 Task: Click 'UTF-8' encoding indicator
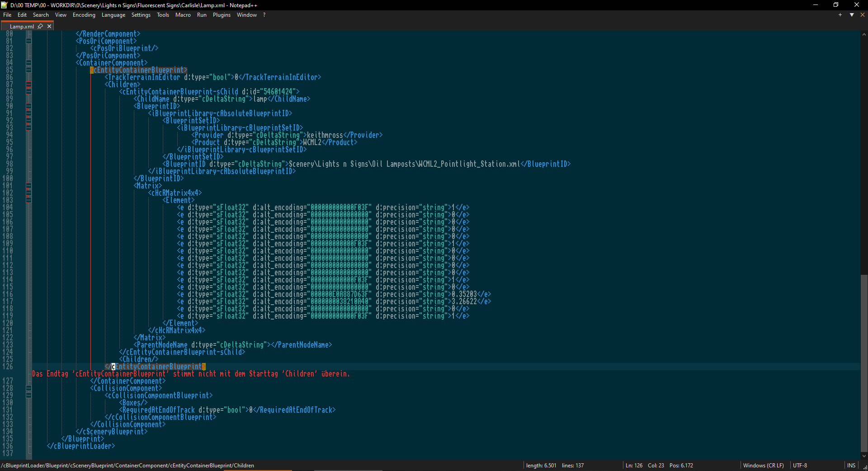tap(800, 466)
